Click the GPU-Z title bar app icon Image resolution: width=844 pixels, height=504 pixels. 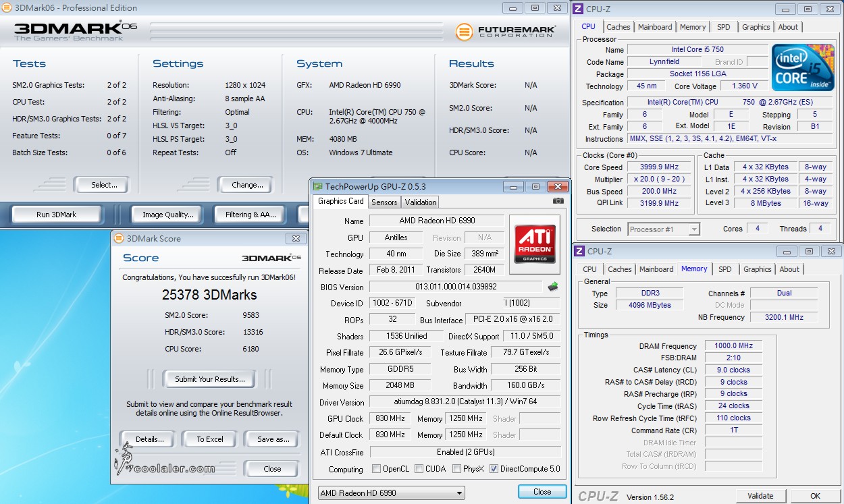click(317, 187)
